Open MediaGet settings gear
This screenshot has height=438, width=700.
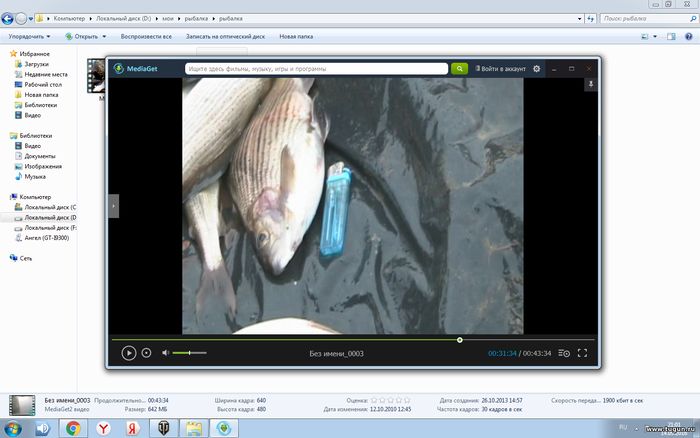click(537, 69)
